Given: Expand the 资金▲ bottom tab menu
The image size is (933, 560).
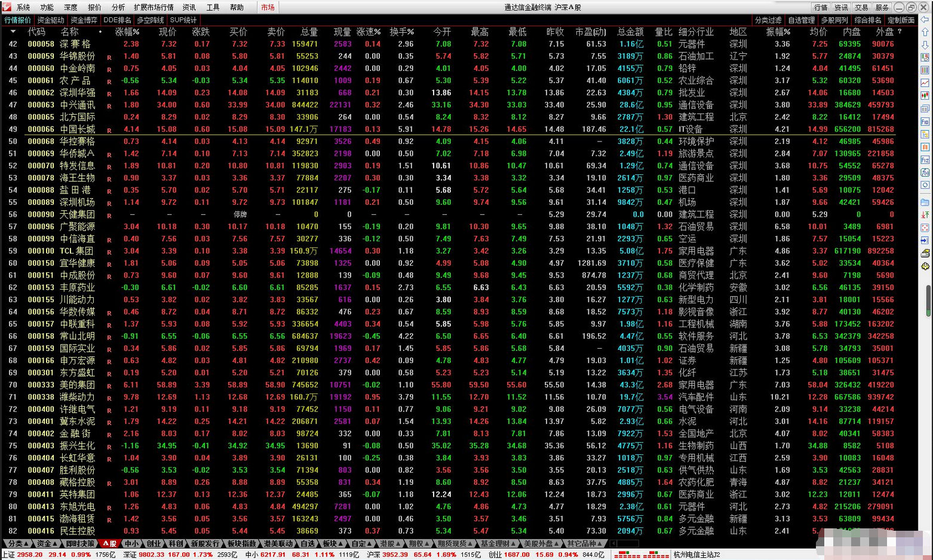Looking at the screenshot, I should [47, 543].
